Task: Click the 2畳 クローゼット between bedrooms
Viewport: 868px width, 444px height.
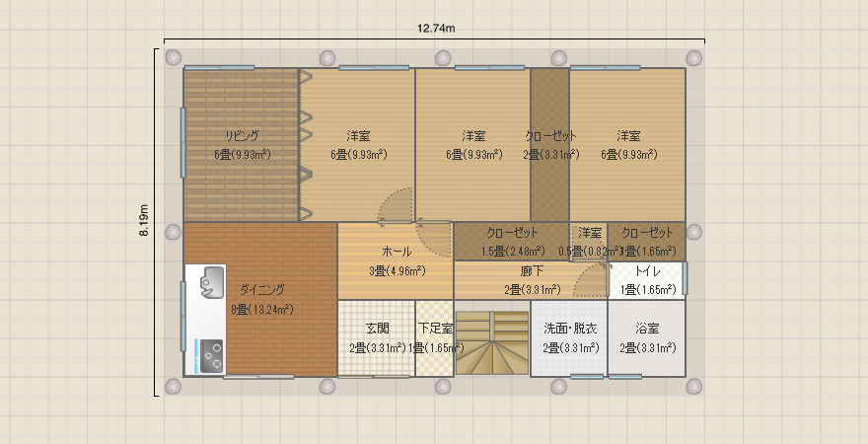Action: click(x=550, y=145)
